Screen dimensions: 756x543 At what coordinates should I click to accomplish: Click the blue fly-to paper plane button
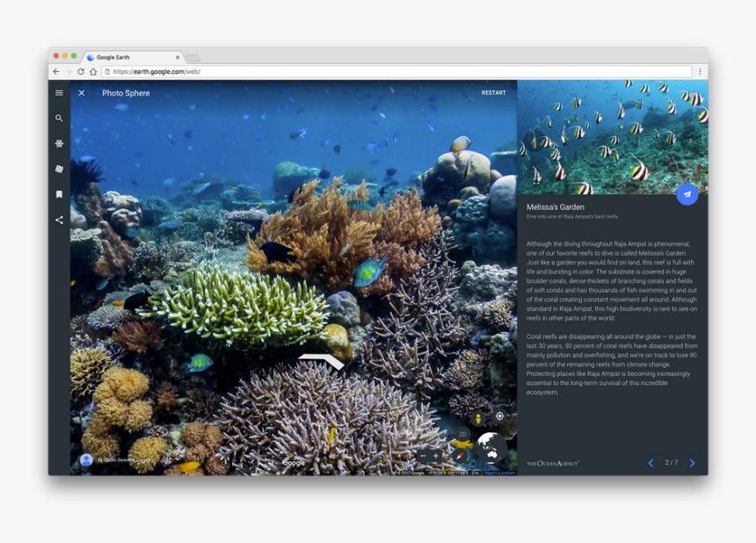687,194
